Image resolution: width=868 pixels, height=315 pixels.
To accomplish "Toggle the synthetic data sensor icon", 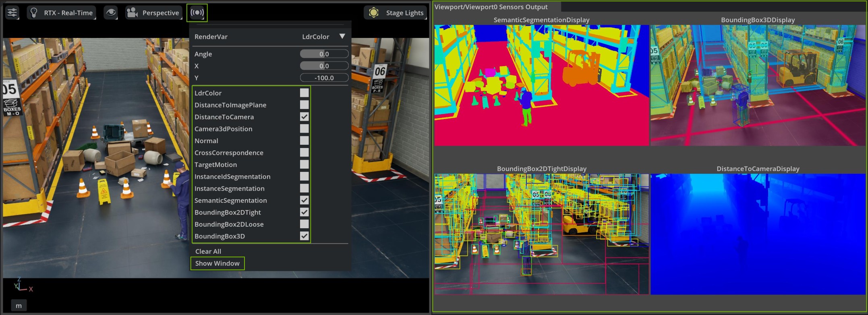I will [197, 13].
